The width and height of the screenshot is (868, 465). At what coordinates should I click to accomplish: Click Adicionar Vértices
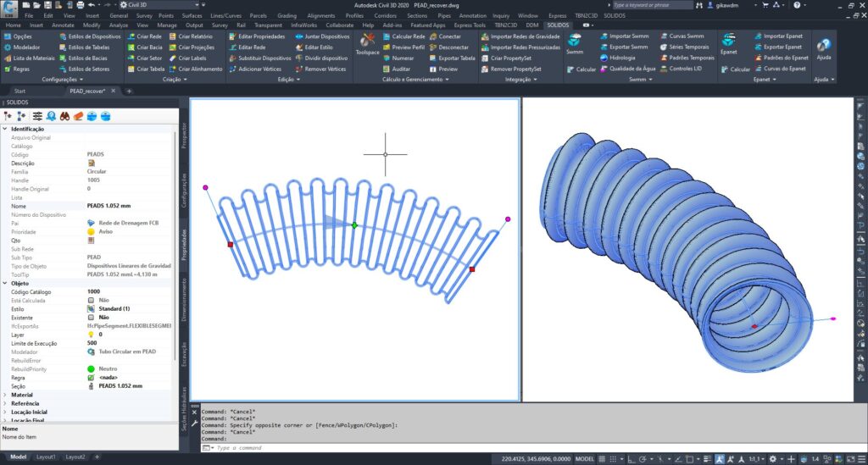click(255, 69)
